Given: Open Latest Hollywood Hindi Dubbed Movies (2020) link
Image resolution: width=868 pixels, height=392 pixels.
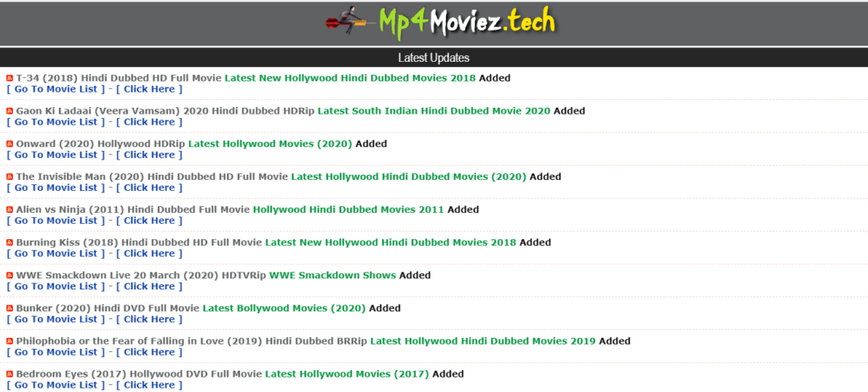Looking at the screenshot, I should [x=409, y=176].
